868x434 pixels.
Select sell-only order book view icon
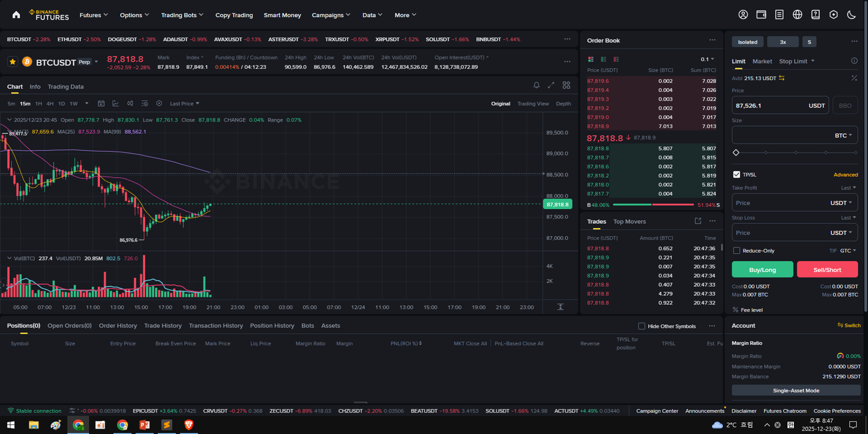point(616,59)
